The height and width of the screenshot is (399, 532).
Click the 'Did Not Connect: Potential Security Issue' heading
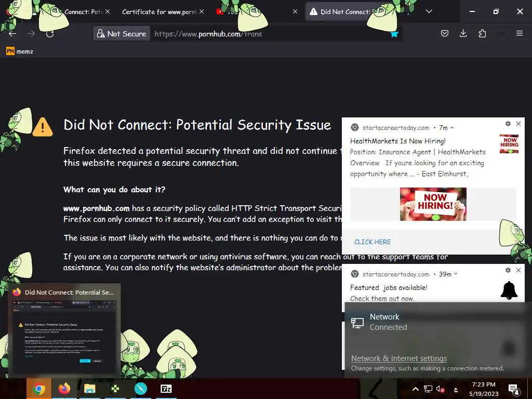(x=197, y=125)
